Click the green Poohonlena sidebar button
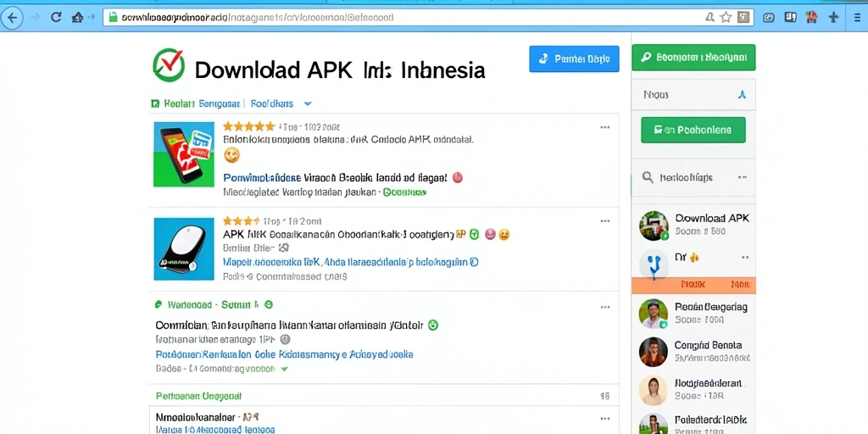 (693, 130)
